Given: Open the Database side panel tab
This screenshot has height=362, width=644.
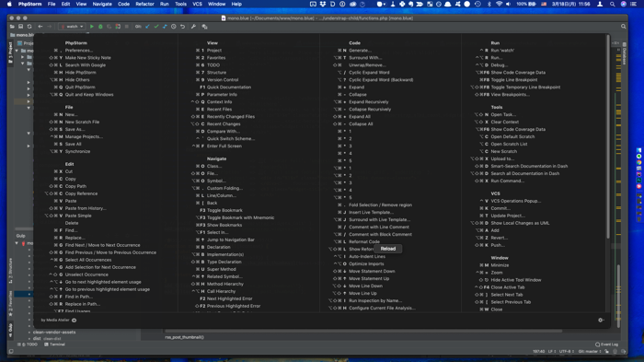Looking at the screenshot, I should tap(625, 54).
